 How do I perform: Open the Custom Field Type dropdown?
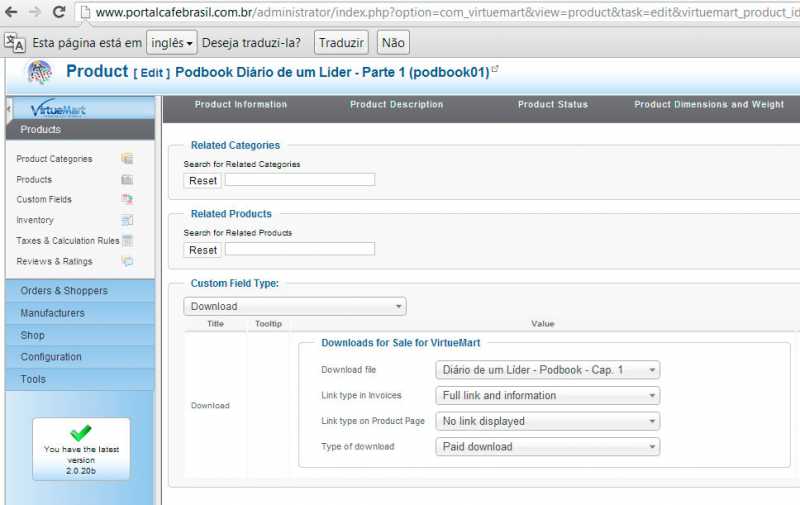pyautogui.click(x=295, y=307)
